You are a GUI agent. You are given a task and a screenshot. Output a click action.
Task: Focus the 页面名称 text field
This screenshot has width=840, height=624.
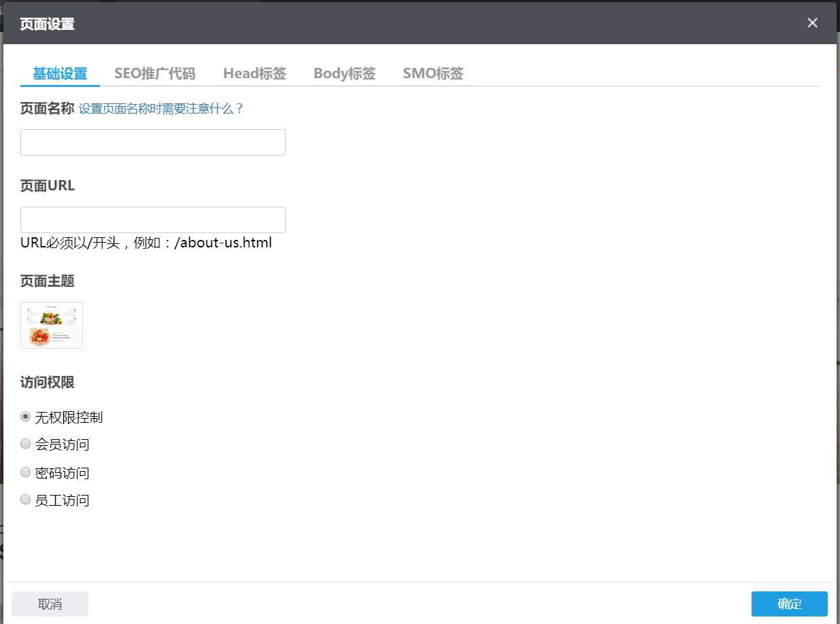click(x=153, y=143)
